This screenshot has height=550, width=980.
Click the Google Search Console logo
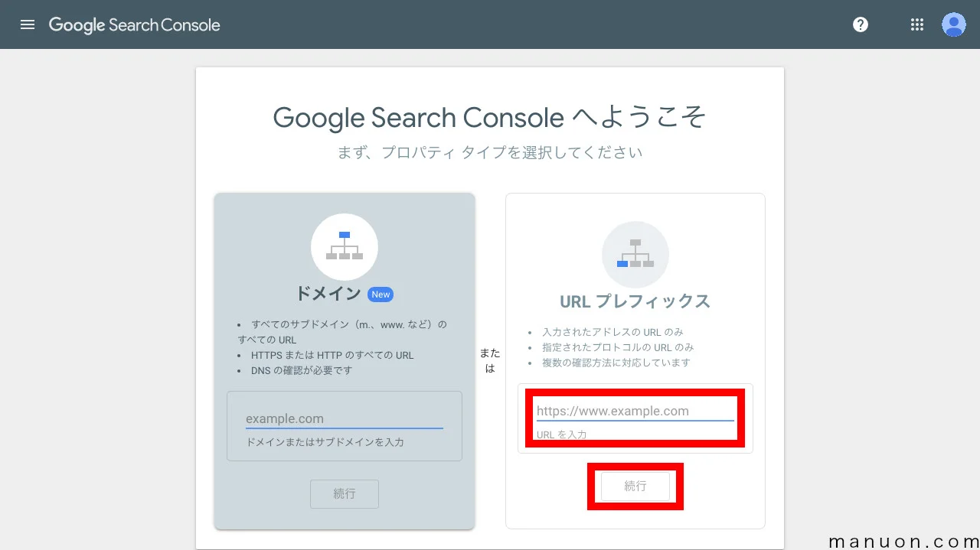pyautogui.click(x=134, y=24)
